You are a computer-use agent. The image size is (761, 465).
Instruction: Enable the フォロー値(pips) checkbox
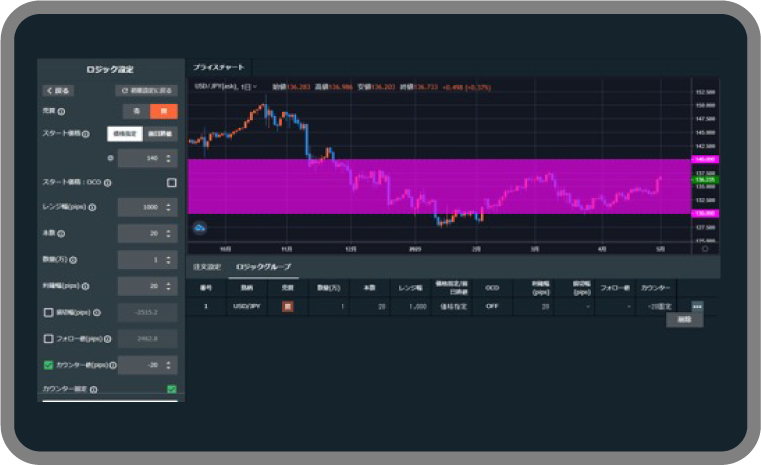(x=48, y=339)
